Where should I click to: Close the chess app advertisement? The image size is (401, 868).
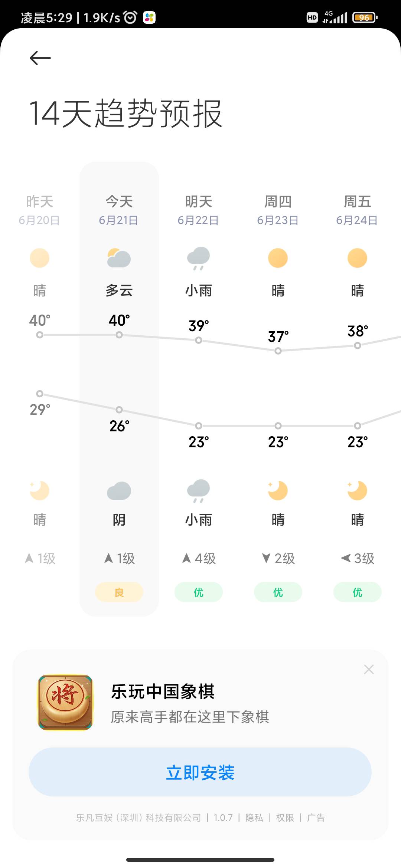(x=369, y=669)
